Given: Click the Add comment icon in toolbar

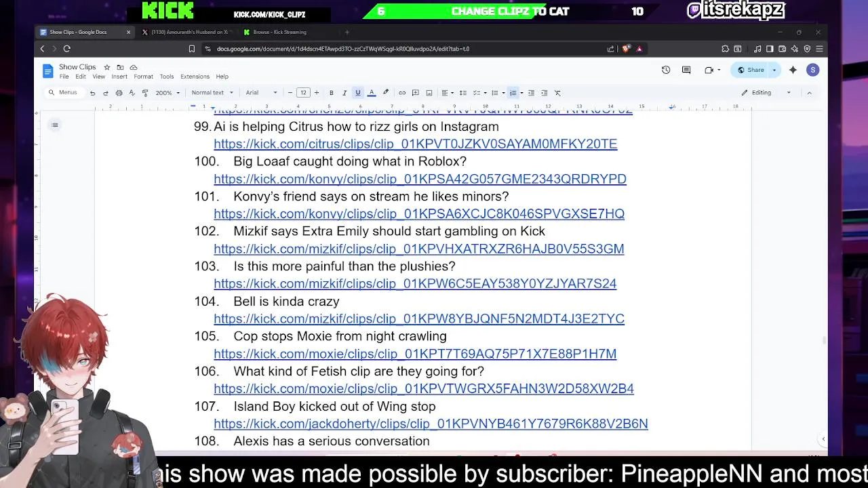Looking at the screenshot, I should (416, 93).
